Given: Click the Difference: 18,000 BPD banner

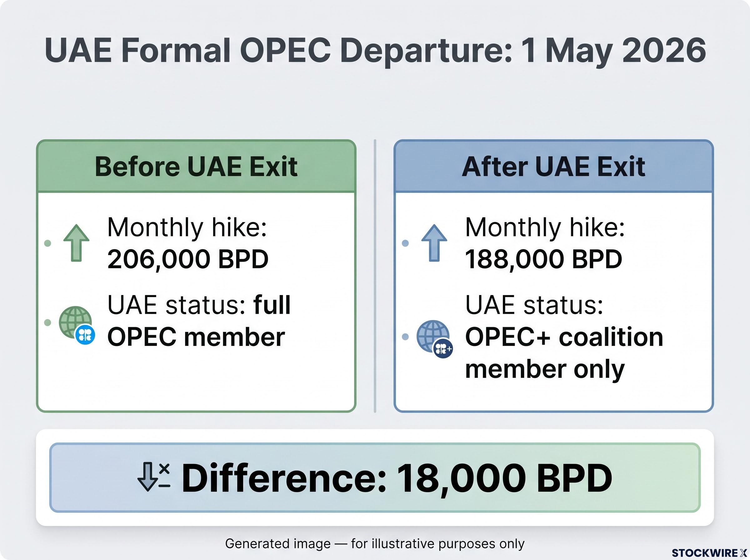Looking at the screenshot, I should [375, 477].
